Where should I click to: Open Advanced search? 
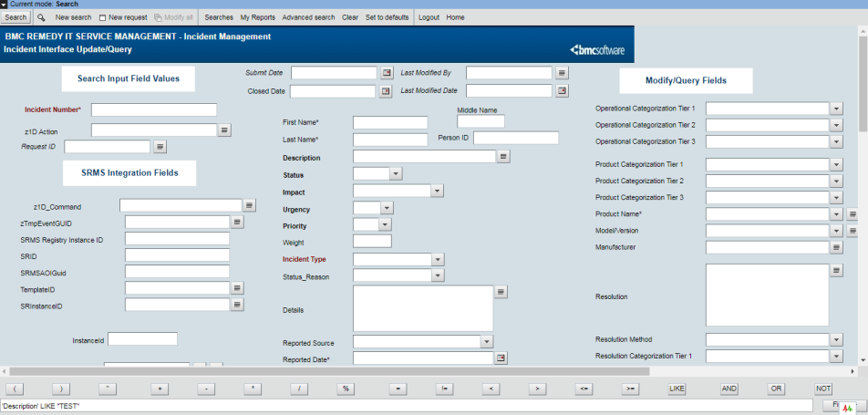[x=308, y=17]
